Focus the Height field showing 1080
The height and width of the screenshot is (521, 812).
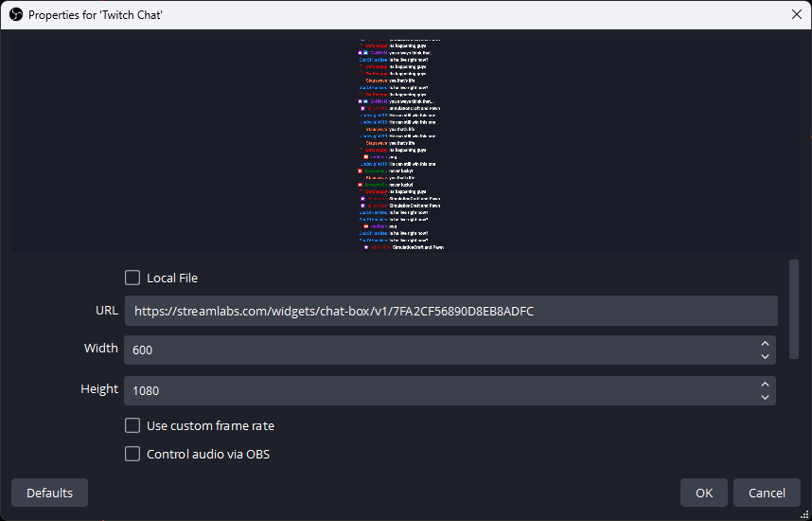pos(440,390)
